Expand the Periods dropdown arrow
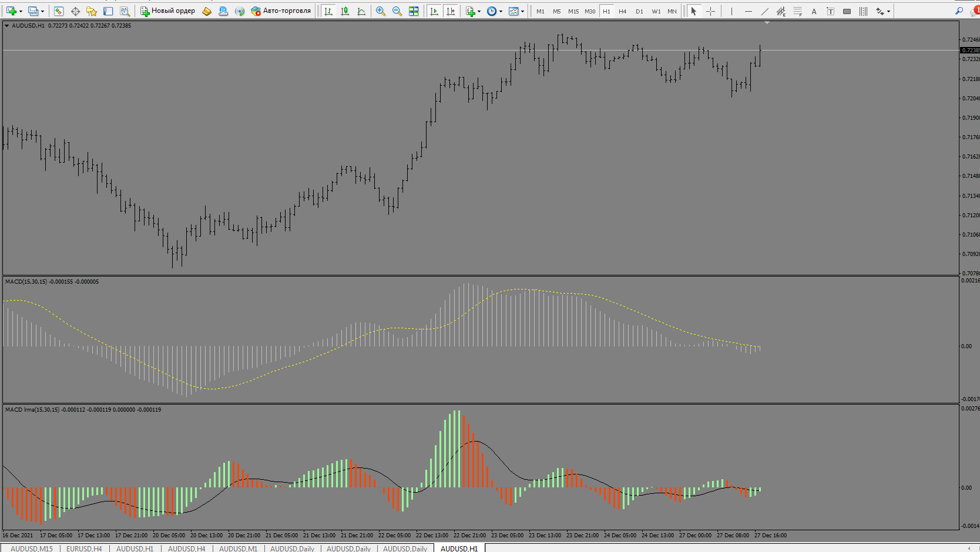The width and height of the screenshot is (980, 552). [501, 11]
